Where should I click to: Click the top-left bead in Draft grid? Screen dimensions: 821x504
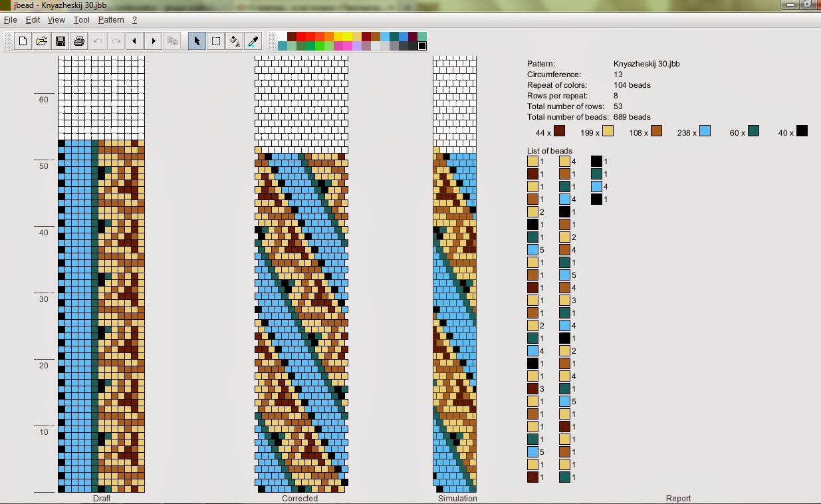[62, 61]
